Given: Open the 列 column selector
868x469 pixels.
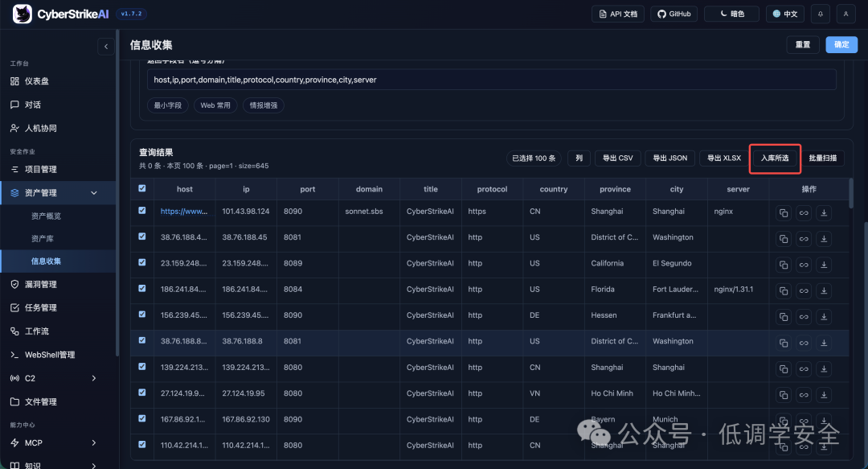Looking at the screenshot, I should coord(579,158).
